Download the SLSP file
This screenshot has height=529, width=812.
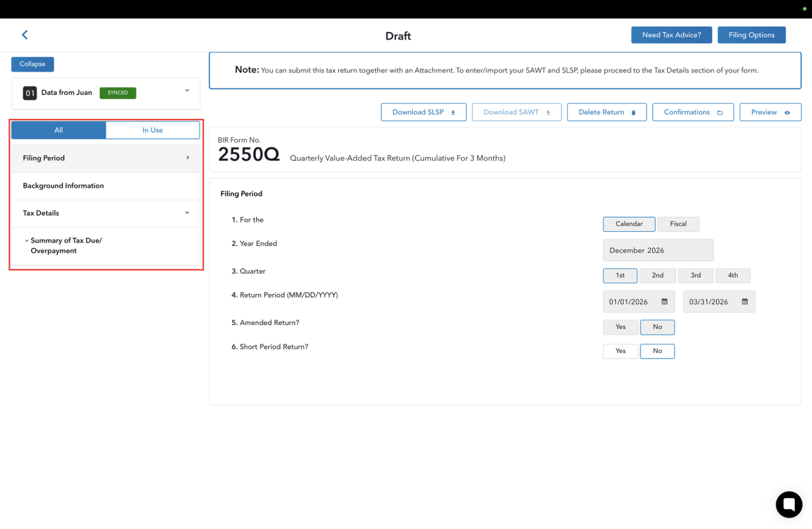coord(423,112)
